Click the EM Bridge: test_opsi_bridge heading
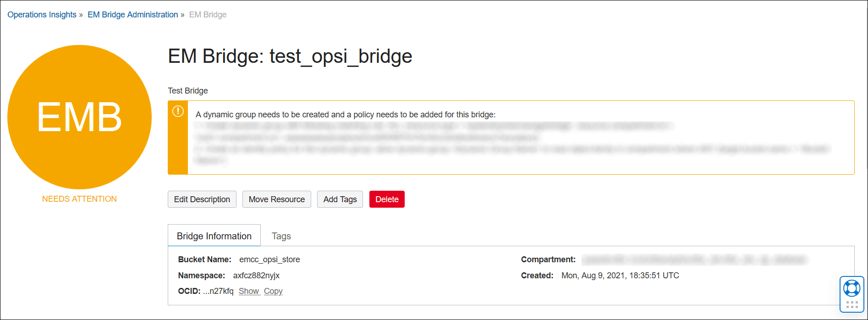 (290, 56)
